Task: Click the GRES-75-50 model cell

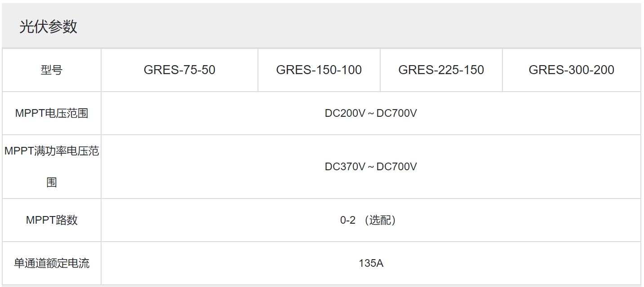Action: tap(179, 70)
